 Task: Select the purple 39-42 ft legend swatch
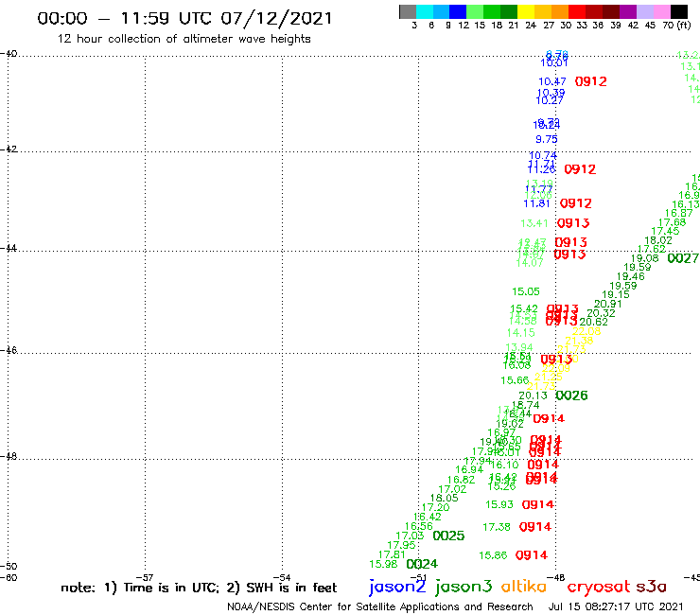click(627, 11)
